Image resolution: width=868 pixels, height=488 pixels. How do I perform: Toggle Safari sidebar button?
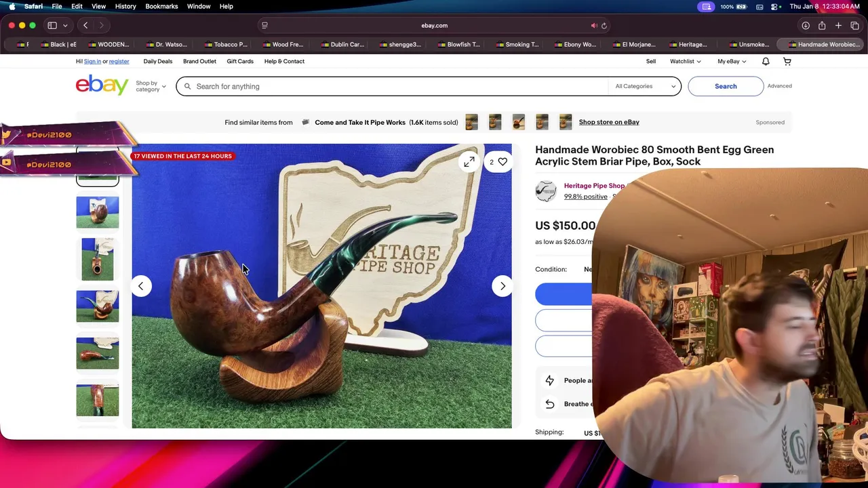point(52,26)
